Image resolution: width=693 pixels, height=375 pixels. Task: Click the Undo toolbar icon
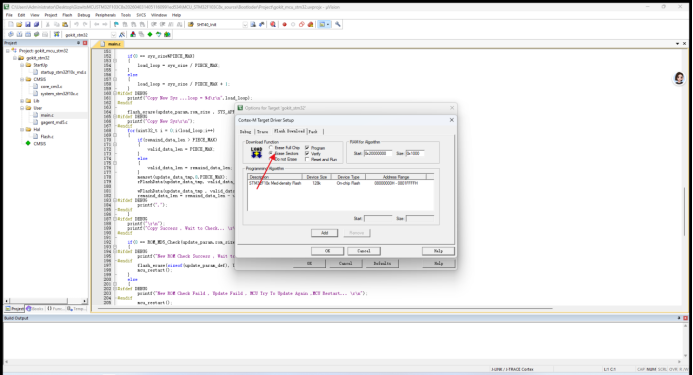click(76, 24)
